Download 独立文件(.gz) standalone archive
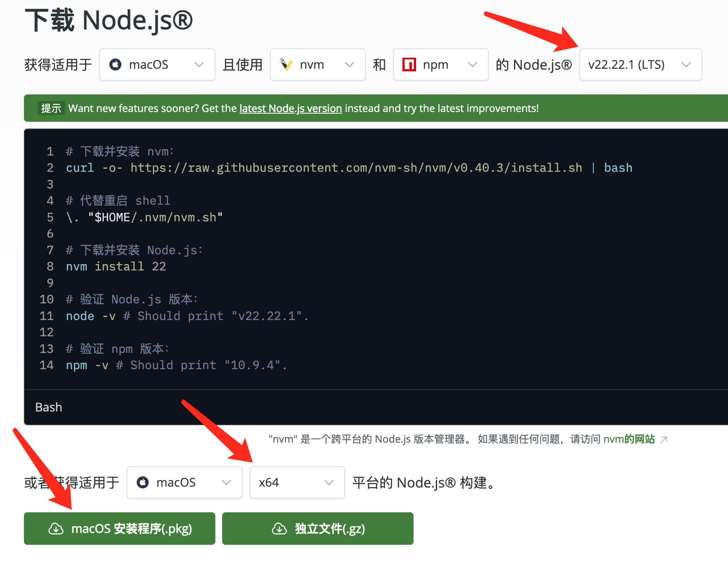 pyautogui.click(x=317, y=529)
